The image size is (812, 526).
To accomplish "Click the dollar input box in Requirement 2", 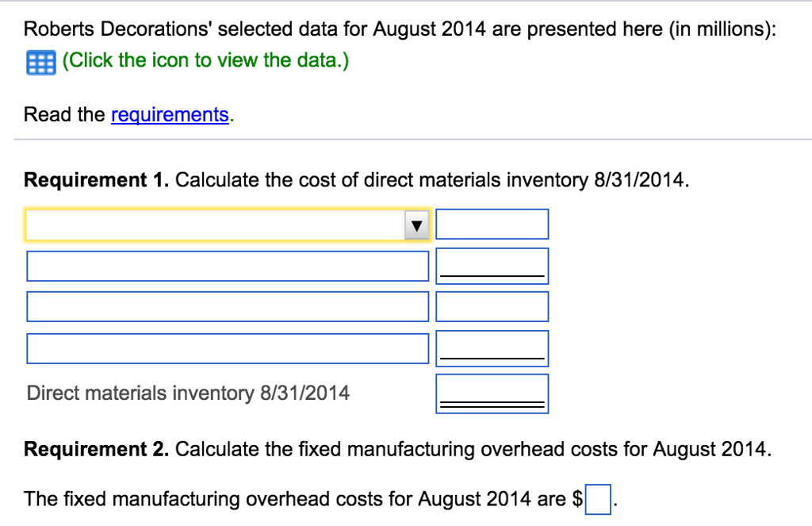I will [599, 499].
